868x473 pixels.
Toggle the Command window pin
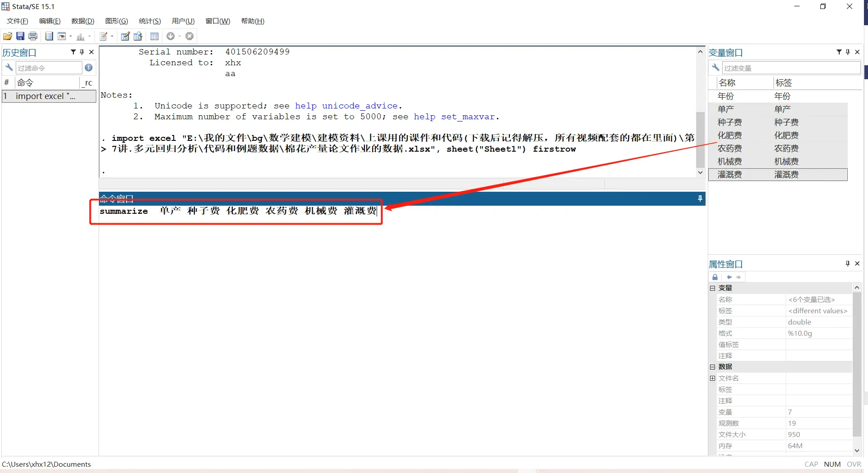click(x=700, y=198)
